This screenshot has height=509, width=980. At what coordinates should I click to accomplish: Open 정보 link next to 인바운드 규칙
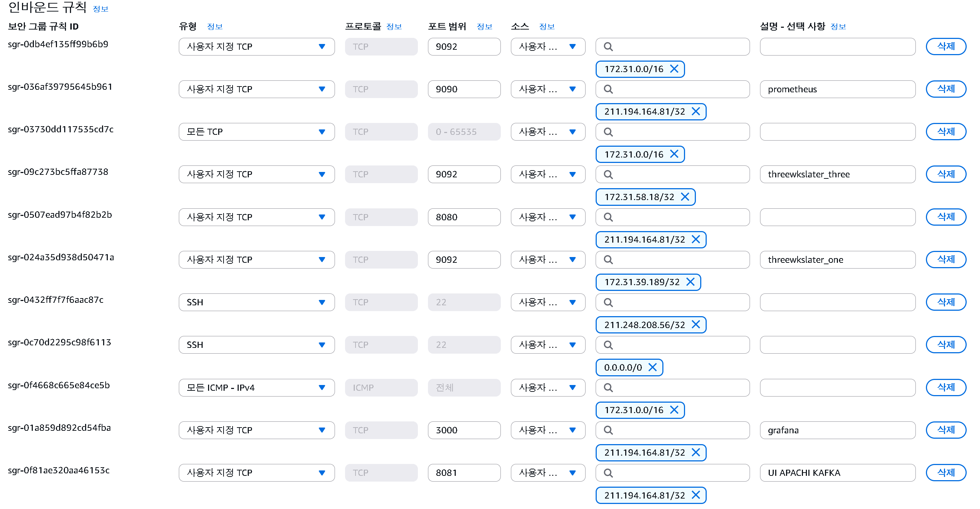(x=101, y=9)
